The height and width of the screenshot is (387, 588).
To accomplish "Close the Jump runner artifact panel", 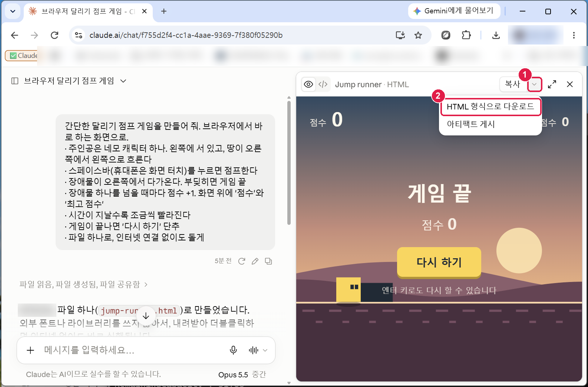I will [x=570, y=85].
